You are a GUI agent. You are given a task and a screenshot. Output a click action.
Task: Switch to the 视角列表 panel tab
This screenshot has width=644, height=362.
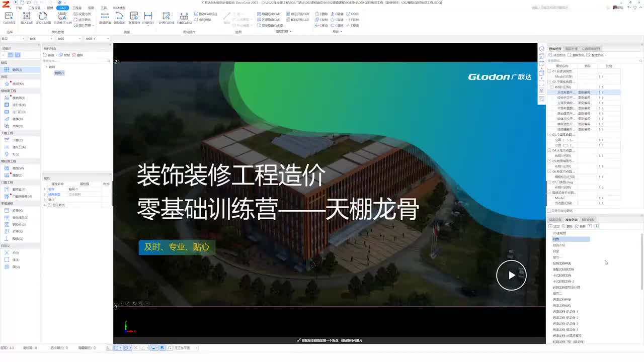click(572, 220)
